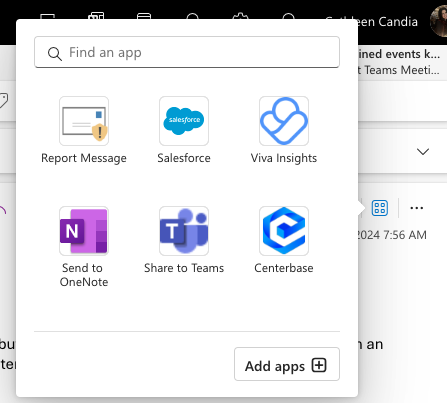Click the blue Apps grid icon
The width and height of the screenshot is (447, 403).
coord(380,208)
